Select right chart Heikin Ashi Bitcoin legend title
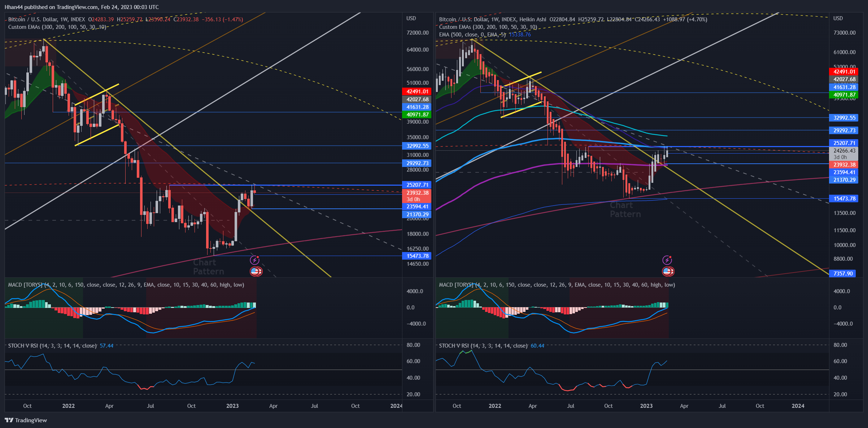 tap(493, 19)
